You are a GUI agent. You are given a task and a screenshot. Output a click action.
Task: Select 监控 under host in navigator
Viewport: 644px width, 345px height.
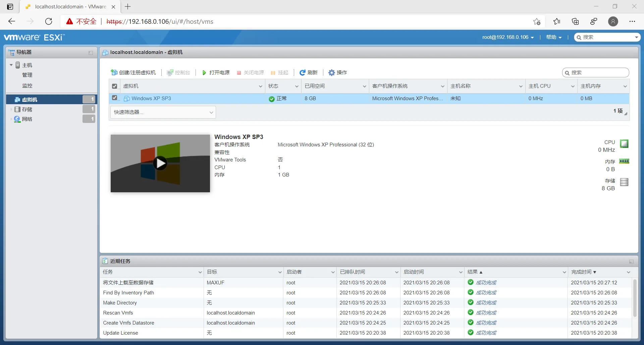27,86
